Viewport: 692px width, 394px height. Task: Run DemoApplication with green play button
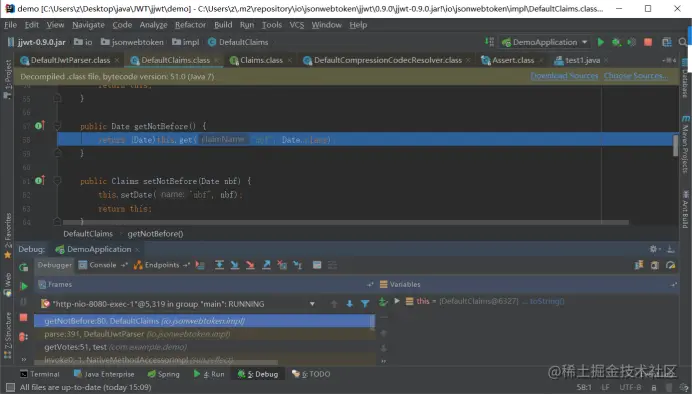point(601,42)
